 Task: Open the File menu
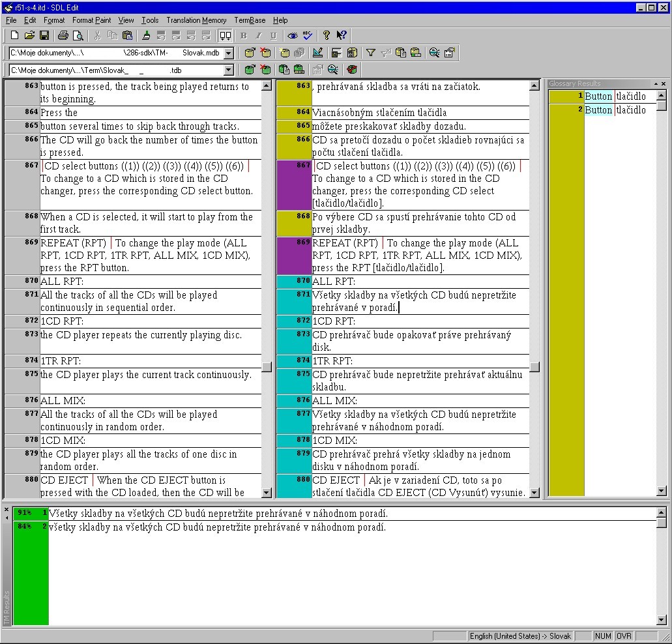pos(11,20)
